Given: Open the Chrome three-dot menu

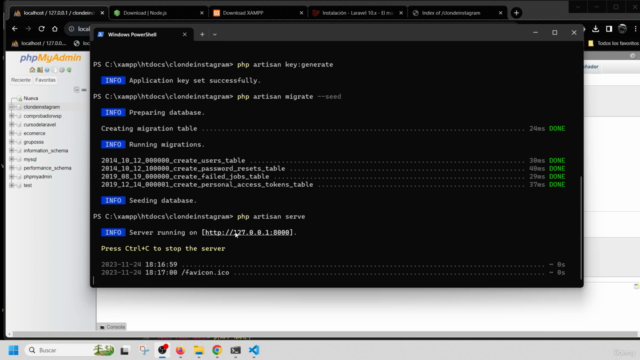Looking at the screenshot, I should pos(636,29).
